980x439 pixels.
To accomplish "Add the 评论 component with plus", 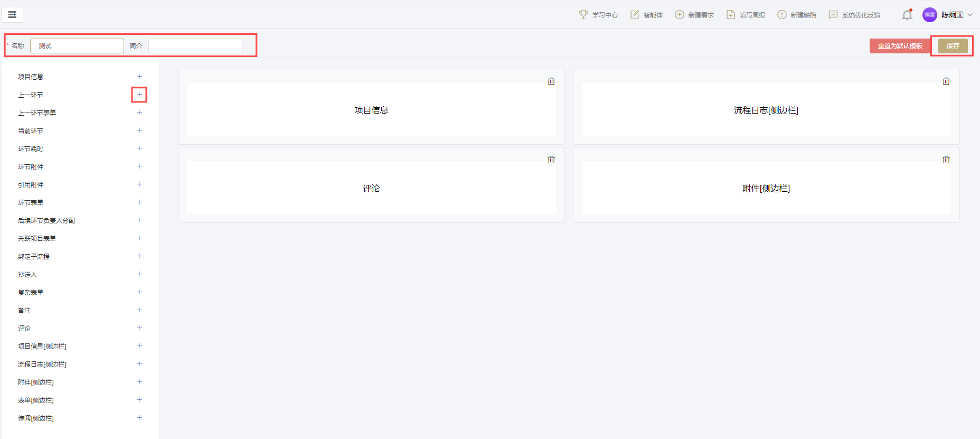I will [x=139, y=328].
